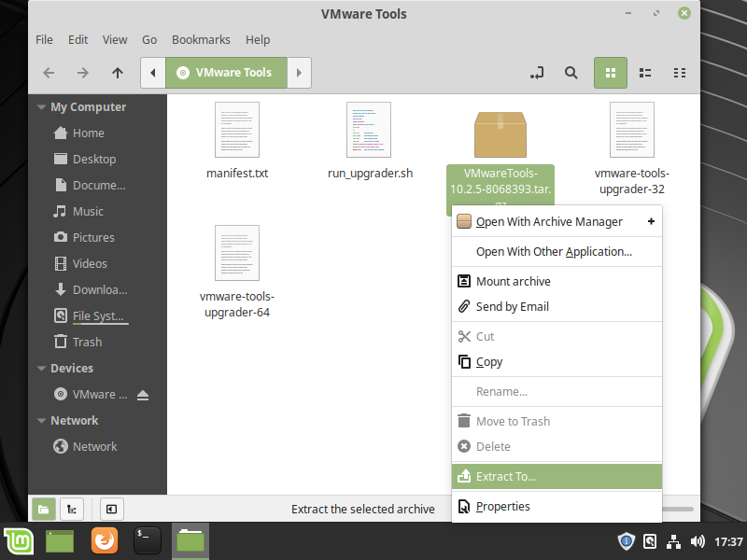The height and width of the screenshot is (560, 747).
Task: Switch to list view
Action: (x=645, y=73)
